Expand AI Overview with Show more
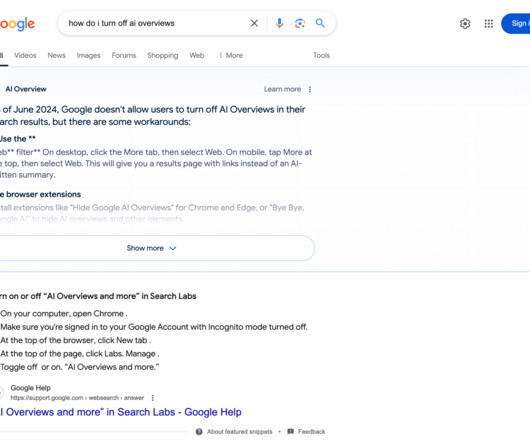This screenshot has width=530, height=442. click(151, 248)
